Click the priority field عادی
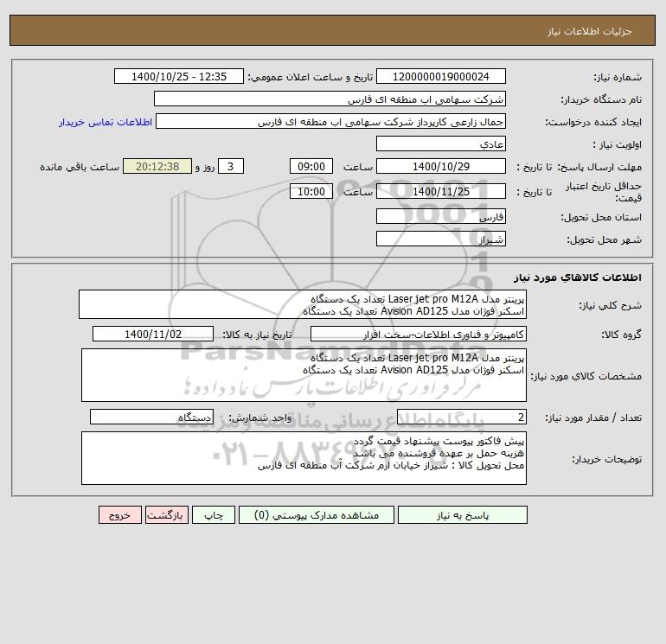Image resolution: width=666 pixels, height=644 pixels. tap(441, 143)
